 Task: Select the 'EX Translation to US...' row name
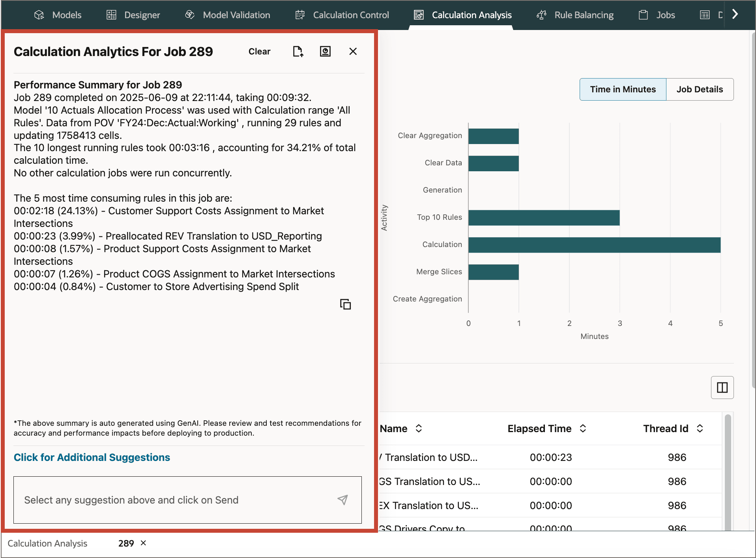coord(429,506)
